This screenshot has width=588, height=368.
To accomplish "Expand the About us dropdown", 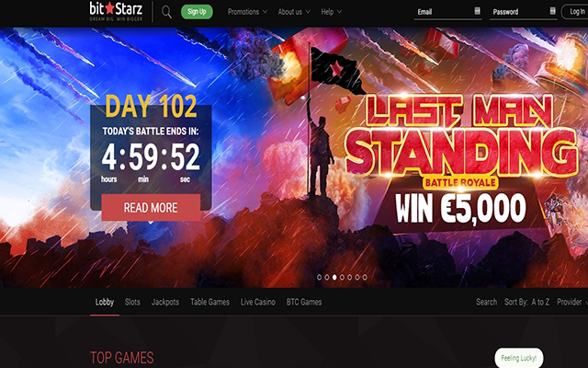I will pyautogui.click(x=294, y=12).
